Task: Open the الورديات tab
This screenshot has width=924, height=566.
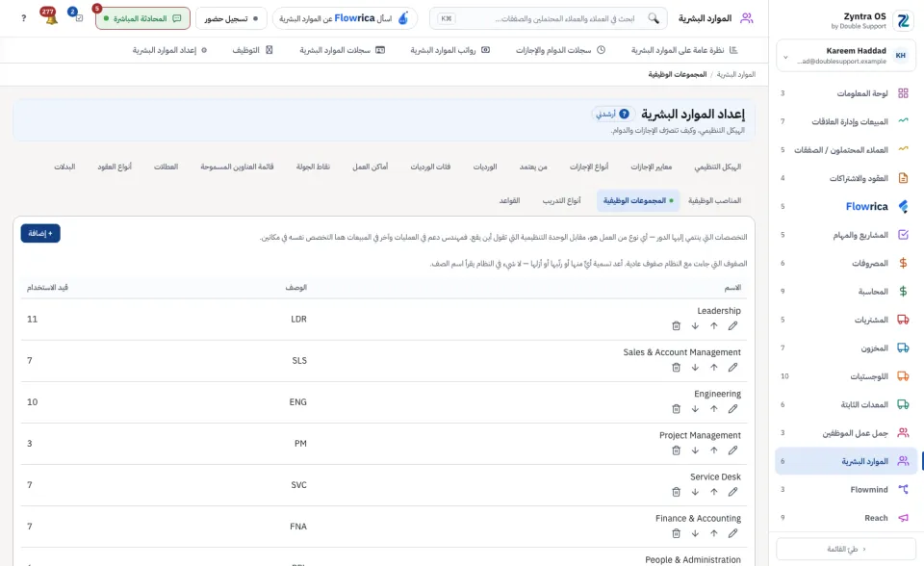Action: click(484, 167)
